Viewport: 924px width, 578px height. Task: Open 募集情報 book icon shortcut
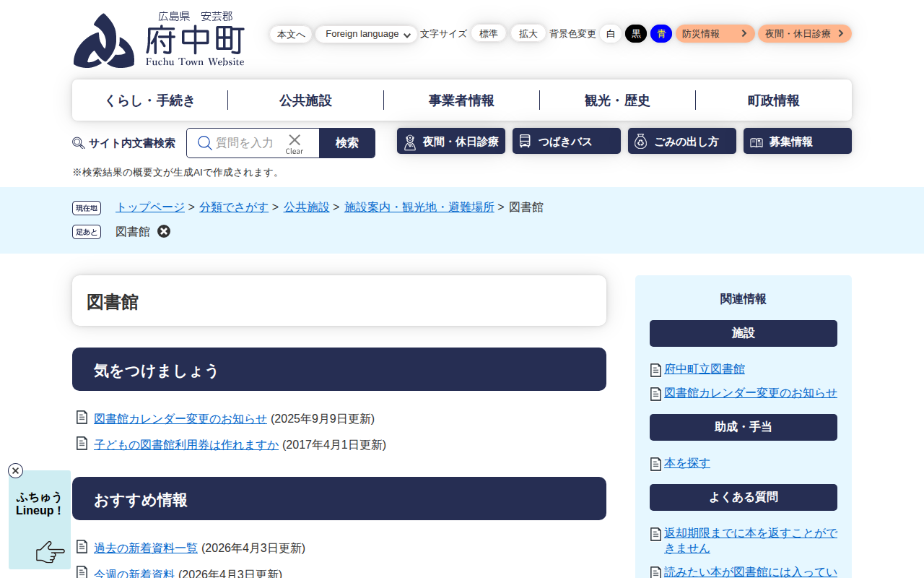click(798, 142)
